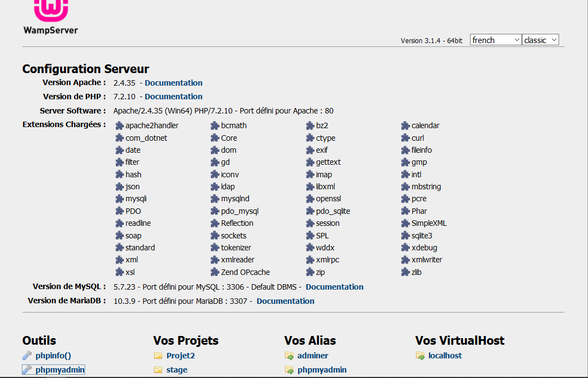The height and width of the screenshot is (378, 588).
Task: Click the puzzle icon for apache2handler
Action: 120,125
